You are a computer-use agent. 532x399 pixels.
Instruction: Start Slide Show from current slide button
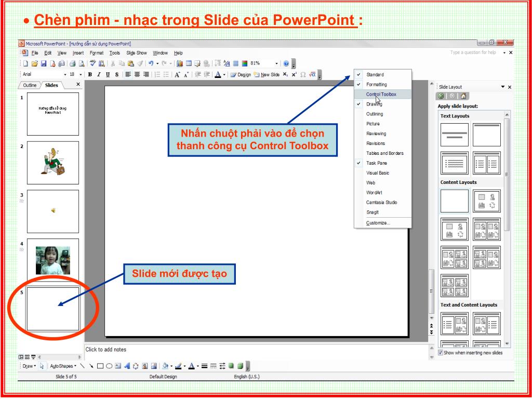[33, 357]
